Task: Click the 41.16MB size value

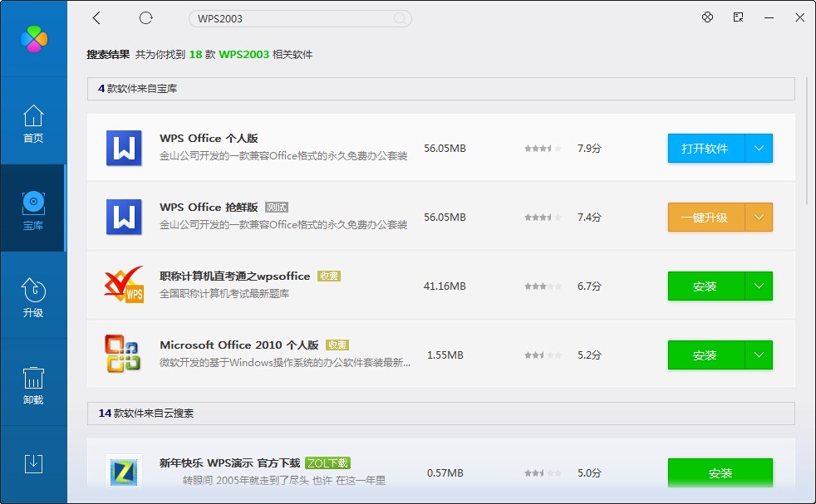Action: click(445, 286)
